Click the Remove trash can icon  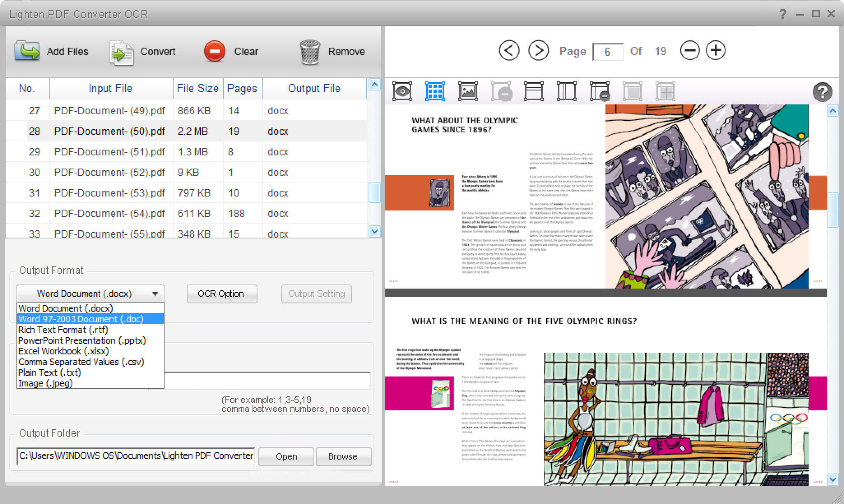(x=310, y=52)
